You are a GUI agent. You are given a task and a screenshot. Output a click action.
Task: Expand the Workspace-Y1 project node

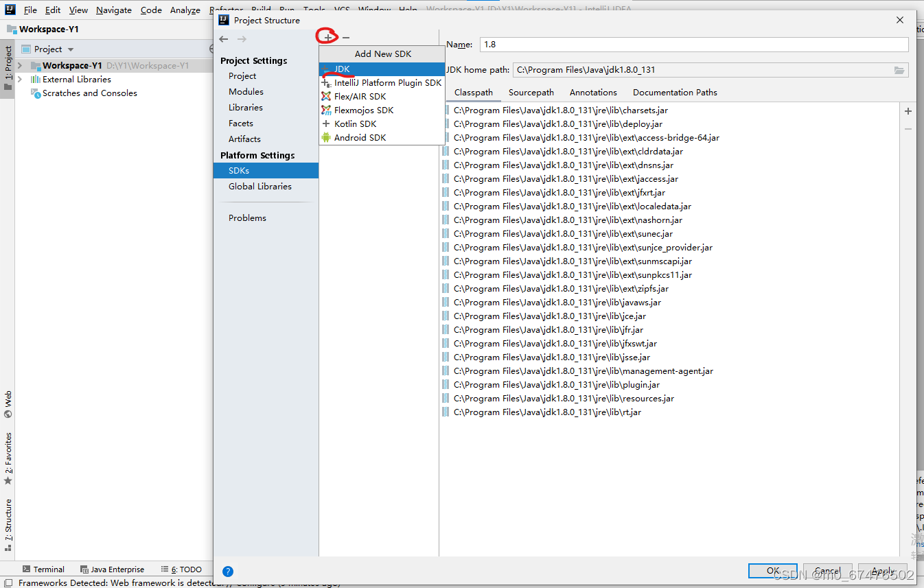(x=20, y=66)
